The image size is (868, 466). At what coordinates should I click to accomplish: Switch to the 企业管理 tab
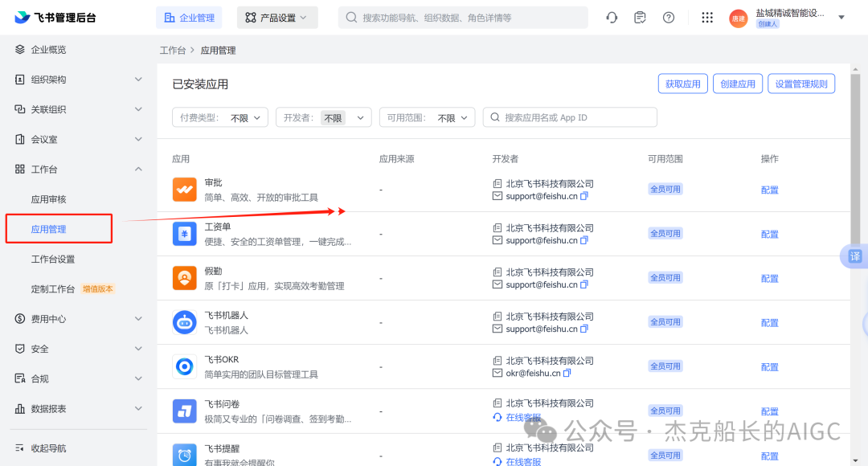[189, 18]
